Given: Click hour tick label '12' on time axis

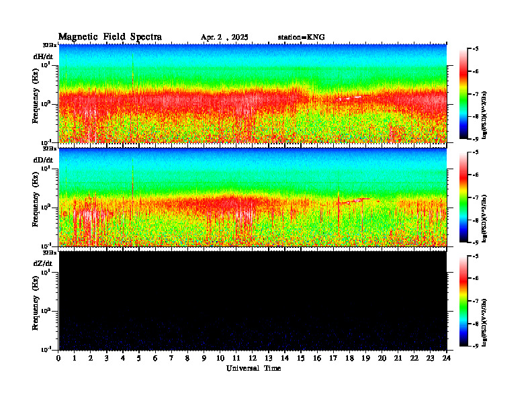Looking at the screenshot, I should [x=253, y=358].
